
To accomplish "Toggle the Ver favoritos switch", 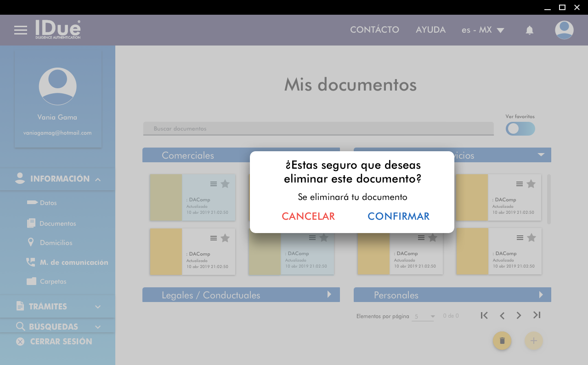I will click(520, 129).
